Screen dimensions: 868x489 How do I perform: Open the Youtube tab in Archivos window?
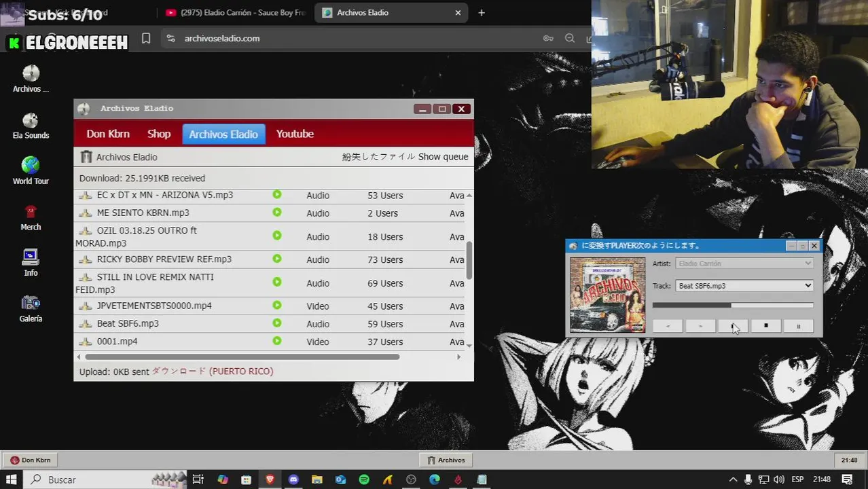tap(295, 134)
